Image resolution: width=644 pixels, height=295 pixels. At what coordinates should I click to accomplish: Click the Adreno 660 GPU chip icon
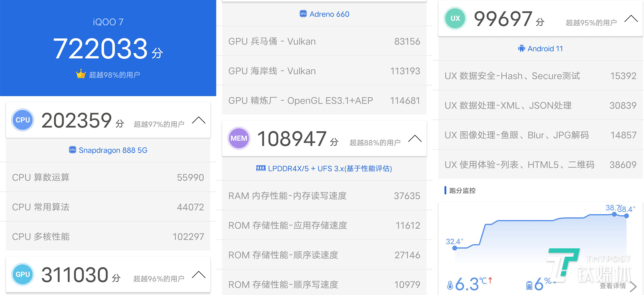[303, 14]
